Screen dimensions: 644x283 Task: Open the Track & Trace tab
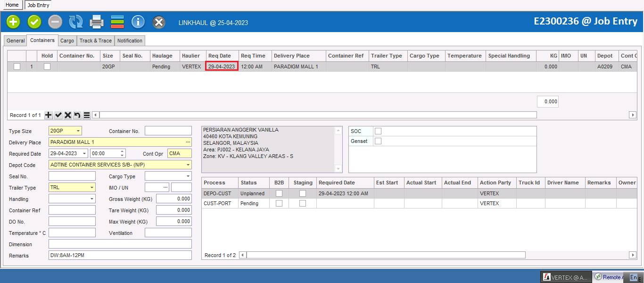click(x=96, y=41)
